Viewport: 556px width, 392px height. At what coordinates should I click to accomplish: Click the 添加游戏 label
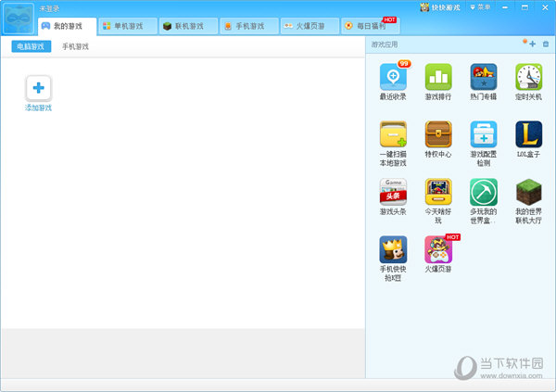(38, 107)
